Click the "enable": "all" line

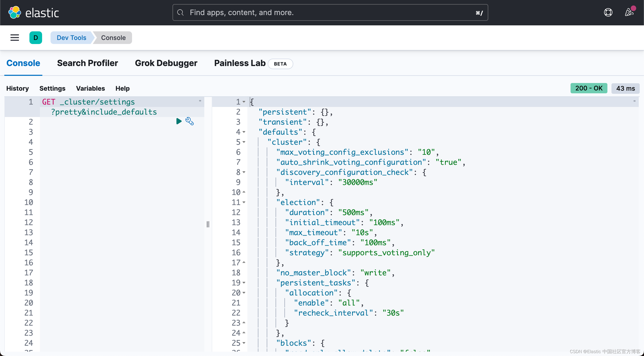click(x=329, y=303)
